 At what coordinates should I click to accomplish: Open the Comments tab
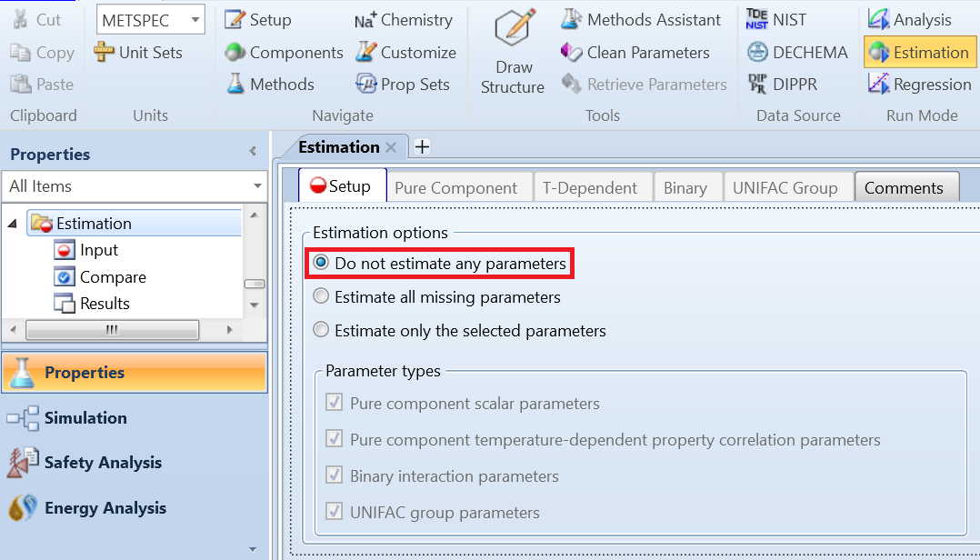click(906, 186)
